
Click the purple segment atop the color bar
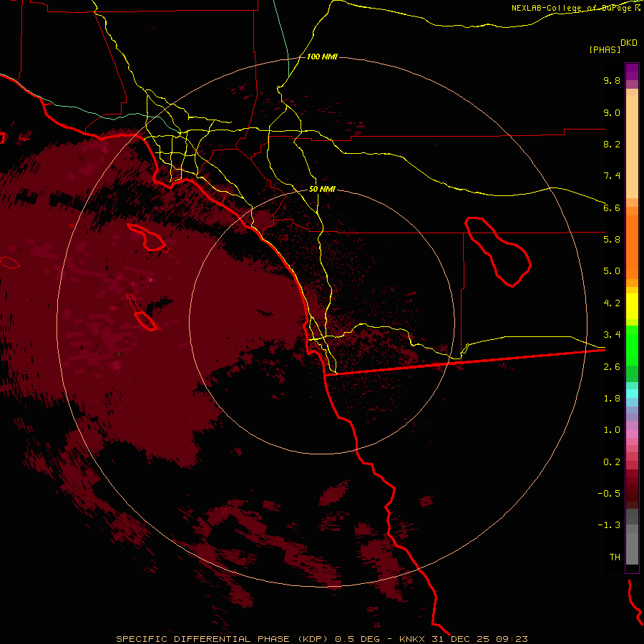point(632,72)
